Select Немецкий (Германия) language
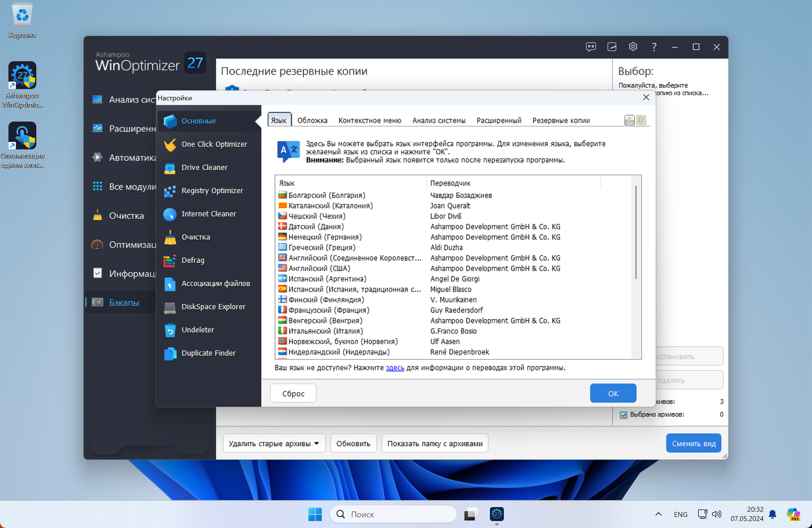 [x=320, y=237]
